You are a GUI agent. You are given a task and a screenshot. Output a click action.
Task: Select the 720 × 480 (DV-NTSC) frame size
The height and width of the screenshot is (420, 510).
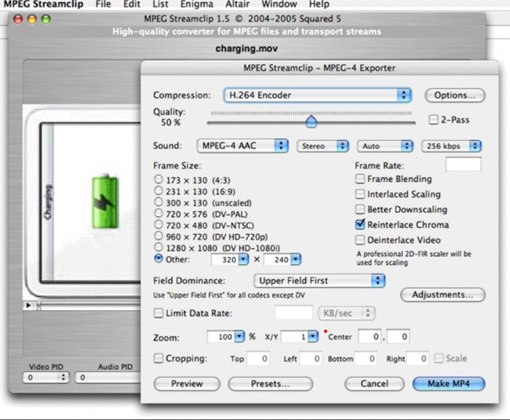pos(159,225)
